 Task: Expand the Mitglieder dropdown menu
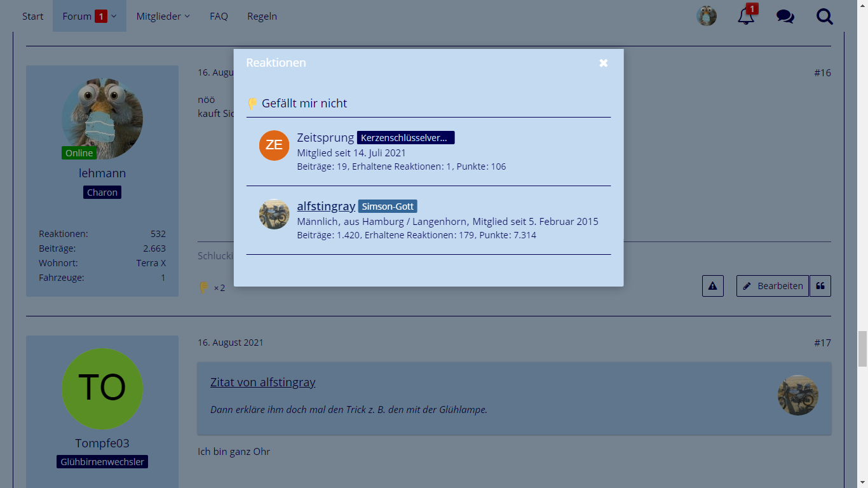[163, 16]
